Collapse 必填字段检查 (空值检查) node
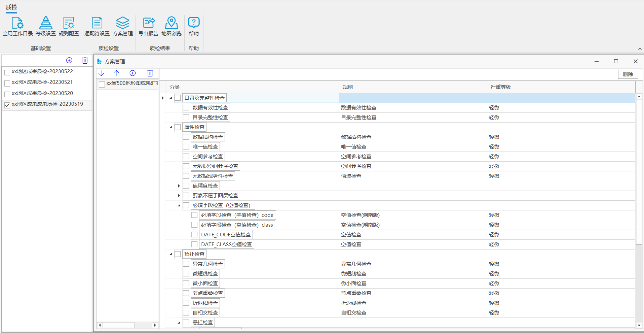The width and height of the screenshot is (644, 333). coord(179,205)
